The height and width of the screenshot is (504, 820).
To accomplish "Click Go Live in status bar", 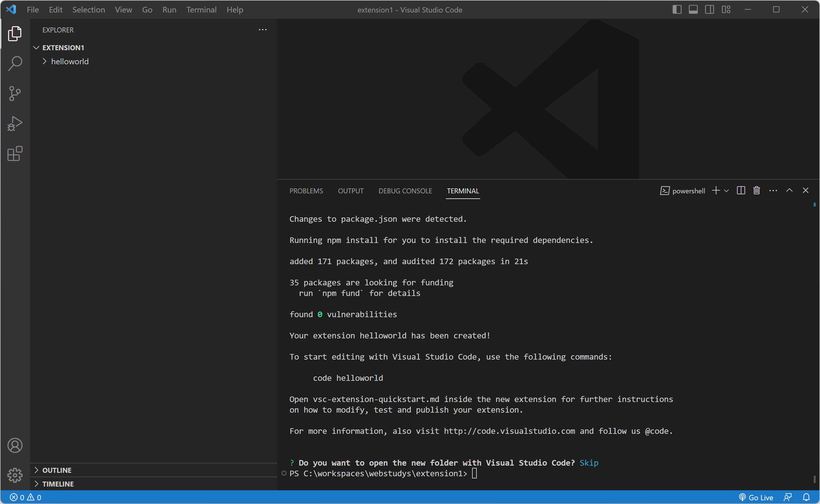I will pyautogui.click(x=756, y=497).
